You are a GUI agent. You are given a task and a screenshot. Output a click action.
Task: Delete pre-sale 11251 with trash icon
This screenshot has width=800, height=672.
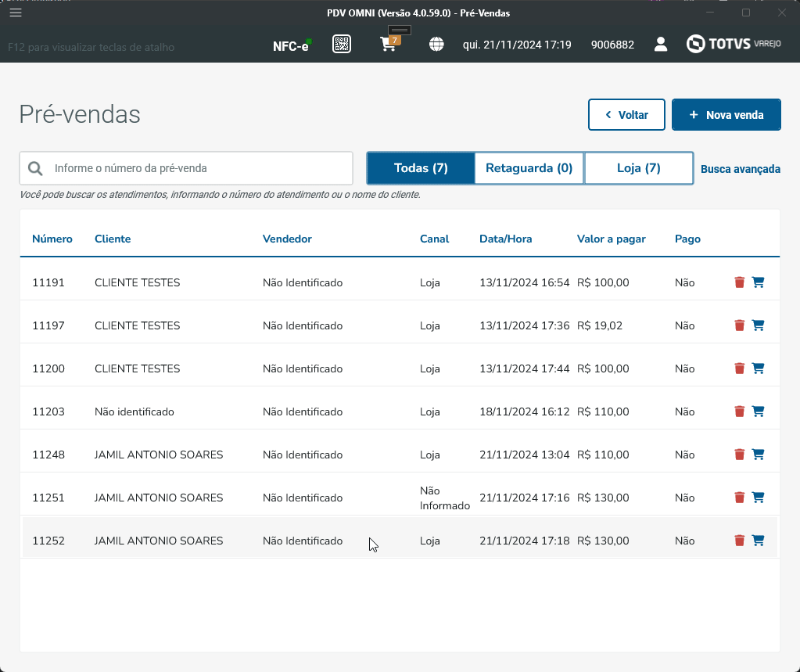739,497
